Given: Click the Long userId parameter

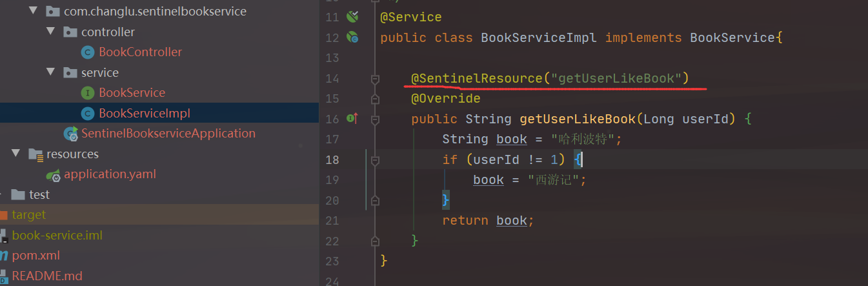Looking at the screenshot, I should (686, 119).
